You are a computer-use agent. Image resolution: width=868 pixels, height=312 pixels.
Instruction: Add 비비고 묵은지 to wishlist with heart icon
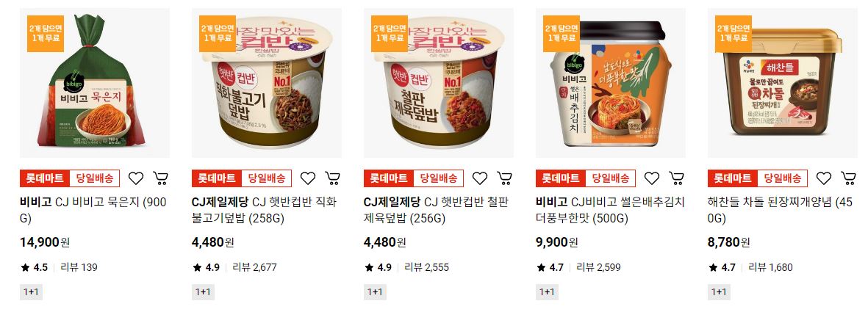[x=136, y=178]
